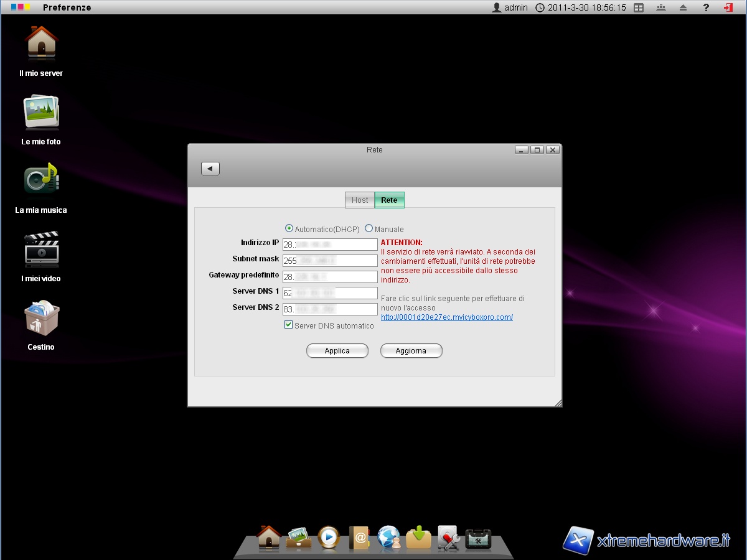
Task: Toggle the Server DNS automatico checkbox
Action: tap(288, 325)
